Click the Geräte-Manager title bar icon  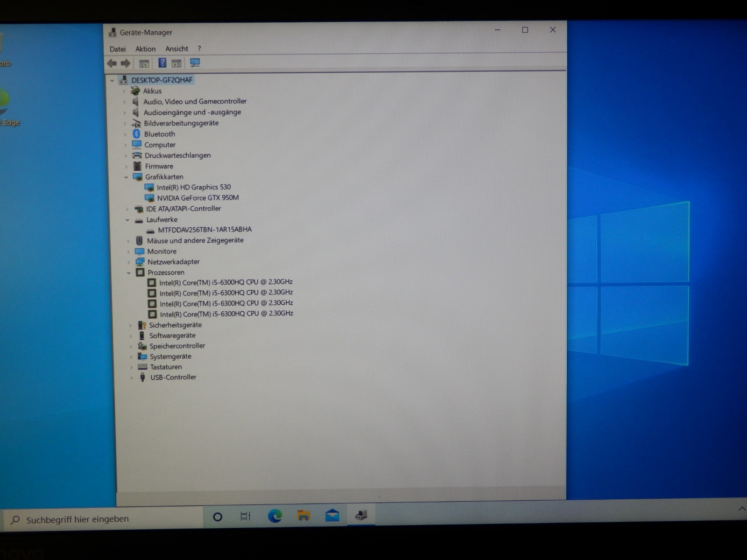(x=113, y=33)
